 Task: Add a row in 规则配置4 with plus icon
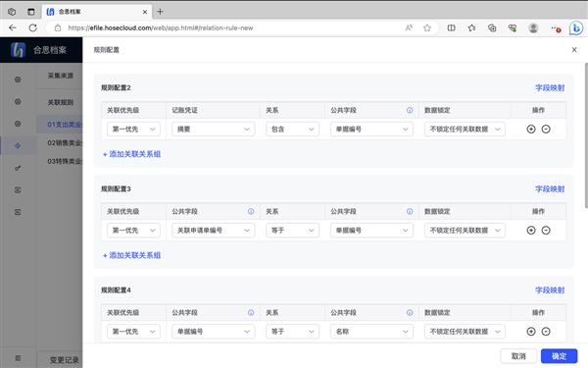(531, 332)
